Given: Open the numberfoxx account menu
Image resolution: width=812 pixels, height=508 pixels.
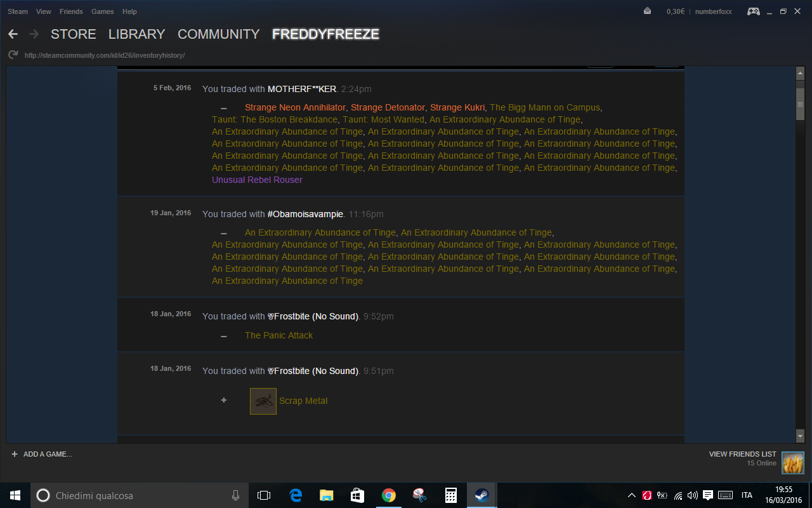Looking at the screenshot, I should 714,11.
